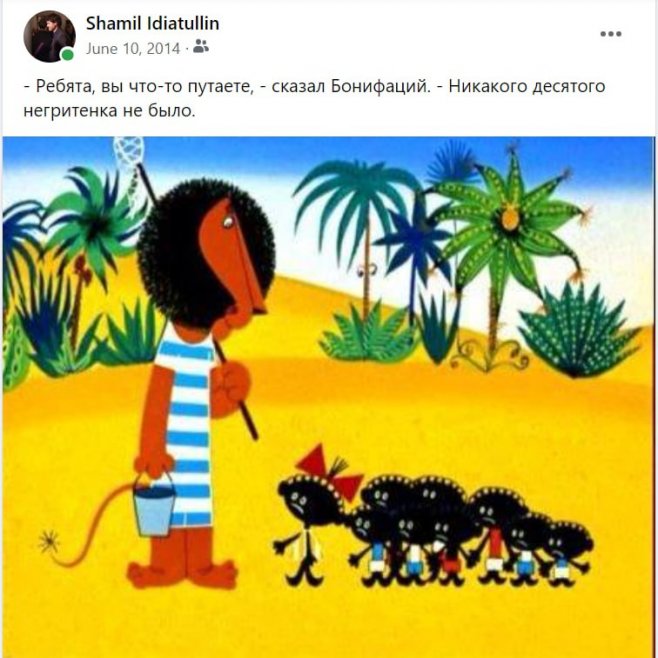Click the post caption text starting with "Ребята"

point(314,99)
